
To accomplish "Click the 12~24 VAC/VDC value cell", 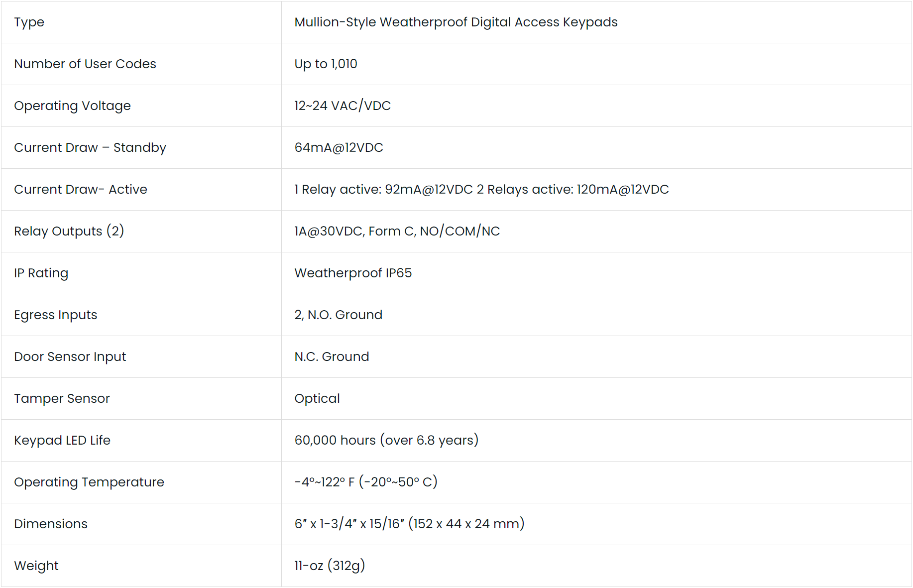I will tap(342, 106).
